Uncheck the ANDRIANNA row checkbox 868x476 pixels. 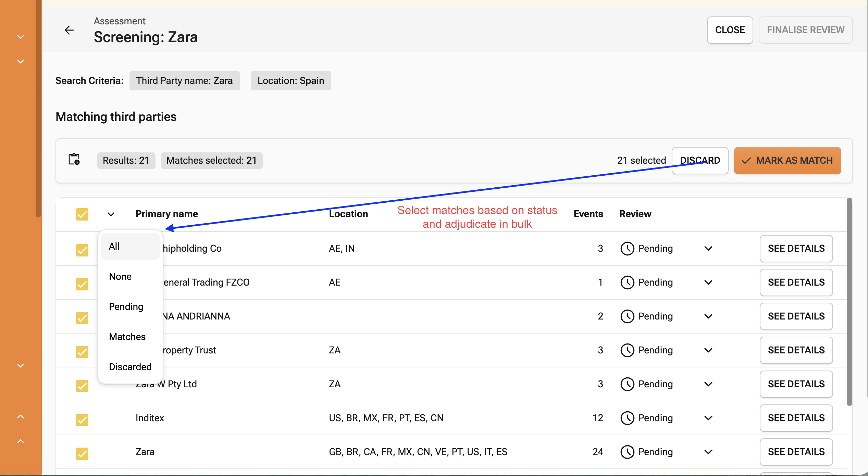pyautogui.click(x=82, y=318)
